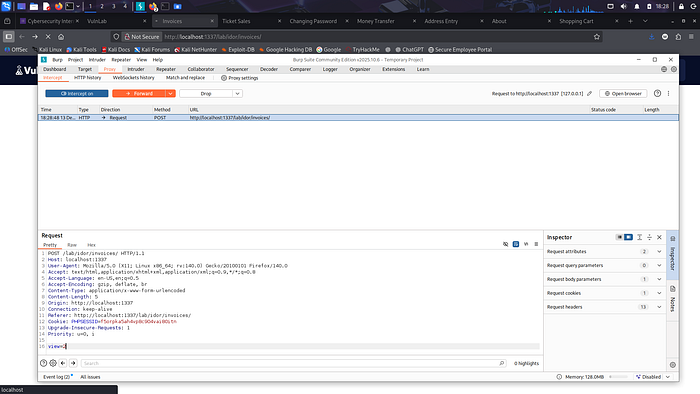Go to previous search match arrow
700x394 pixels.
63,363
